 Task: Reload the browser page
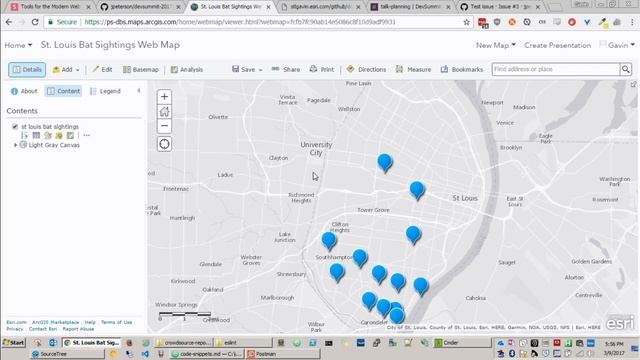(x=35, y=22)
